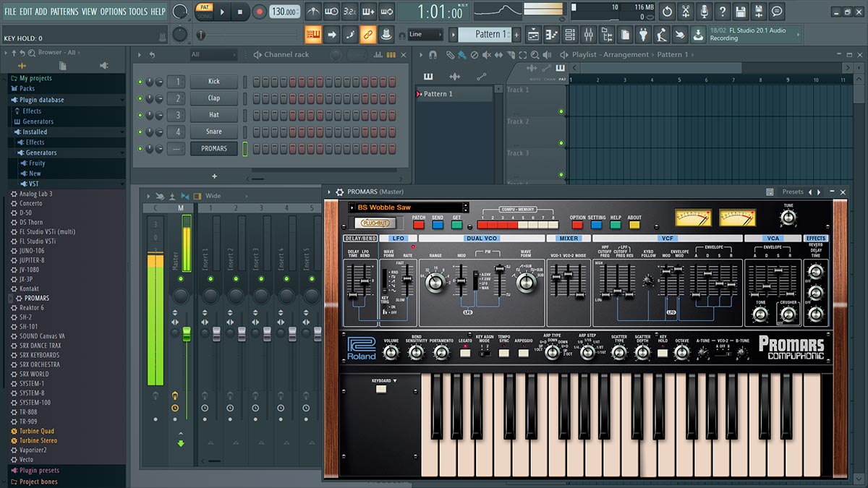Screen dimensions: 868x488
Task: Click the PROMARS channel button
Action: click(214, 149)
